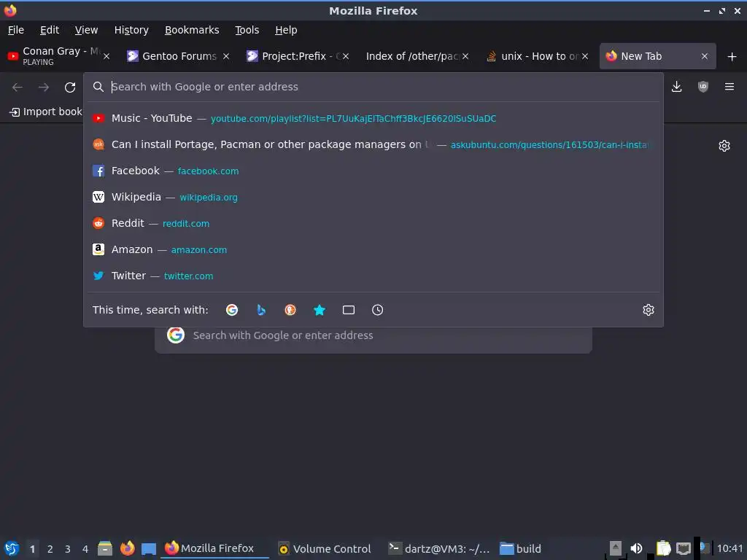Open the Edit menu
The width and height of the screenshot is (747, 560).
50,30
